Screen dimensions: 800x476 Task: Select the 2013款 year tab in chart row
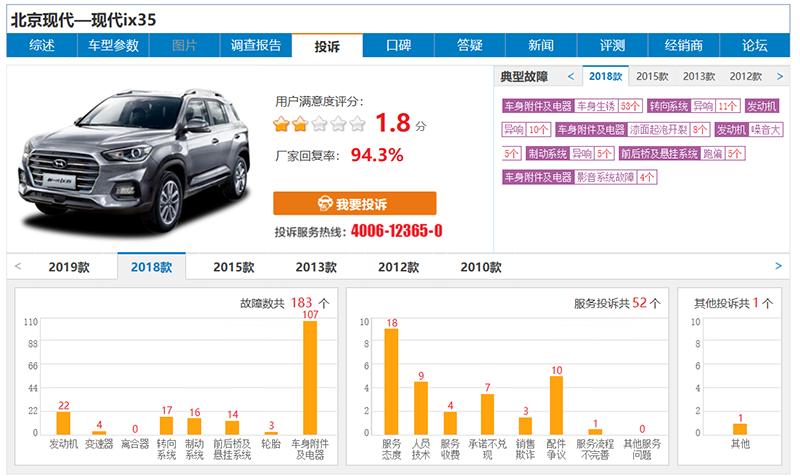click(x=316, y=267)
